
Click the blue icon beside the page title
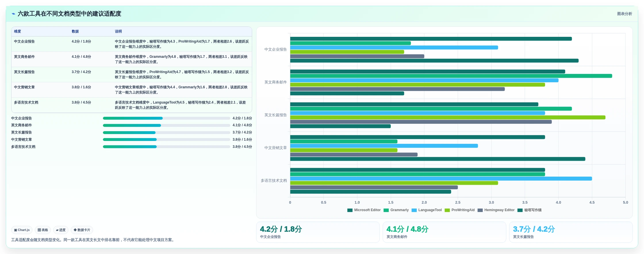[13, 14]
